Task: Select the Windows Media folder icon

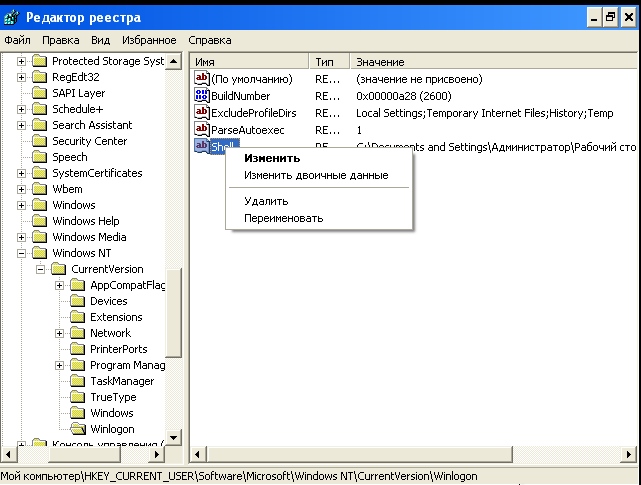Action: (39, 237)
